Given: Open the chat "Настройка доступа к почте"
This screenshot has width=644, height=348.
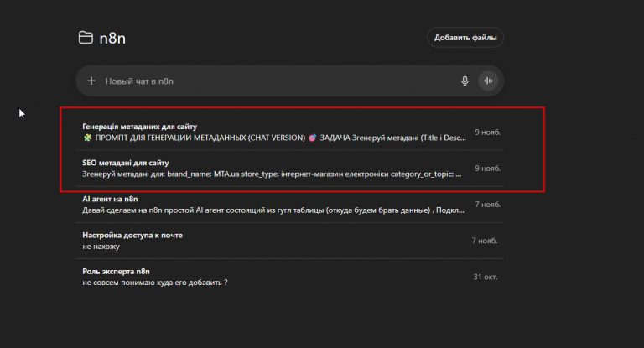Looking at the screenshot, I should point(132,236).
